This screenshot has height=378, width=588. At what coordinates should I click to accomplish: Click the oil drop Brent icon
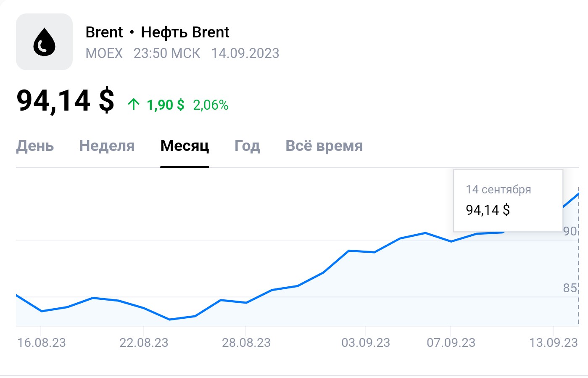[x=44, y=42]
